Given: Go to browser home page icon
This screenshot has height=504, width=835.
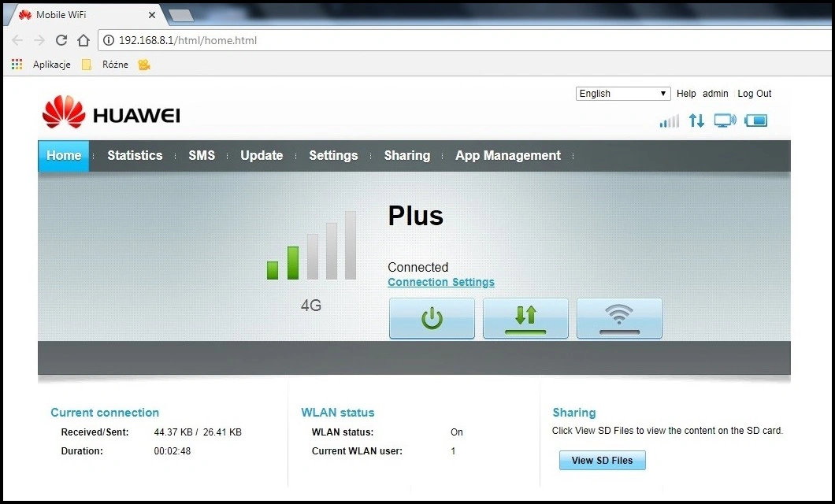Looking at the screenshot, I should 83,40.
